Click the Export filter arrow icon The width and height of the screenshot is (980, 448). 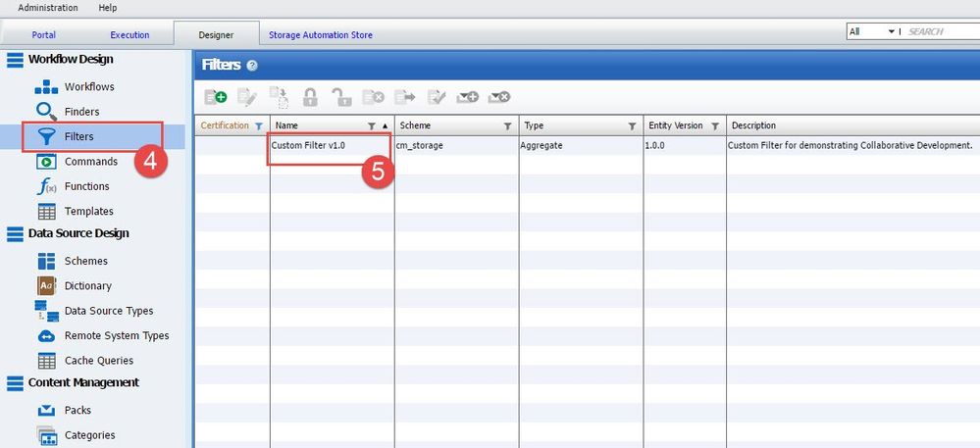(404, 97)
